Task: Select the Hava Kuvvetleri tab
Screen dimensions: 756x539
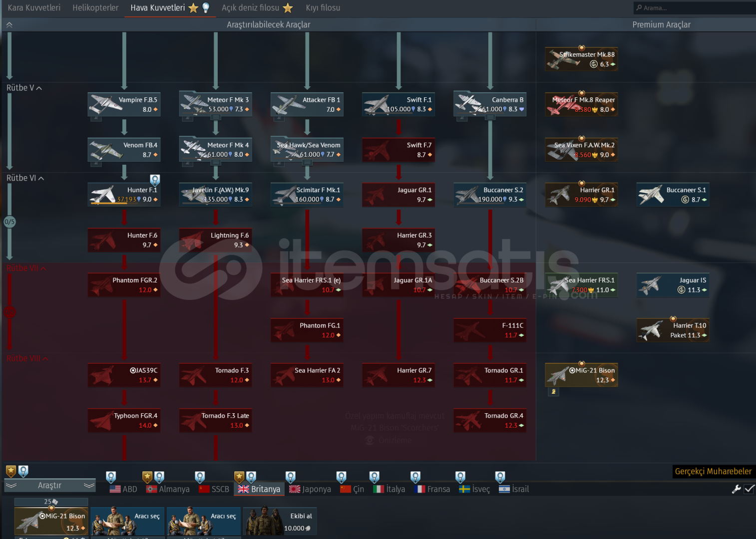Action: 170,8
